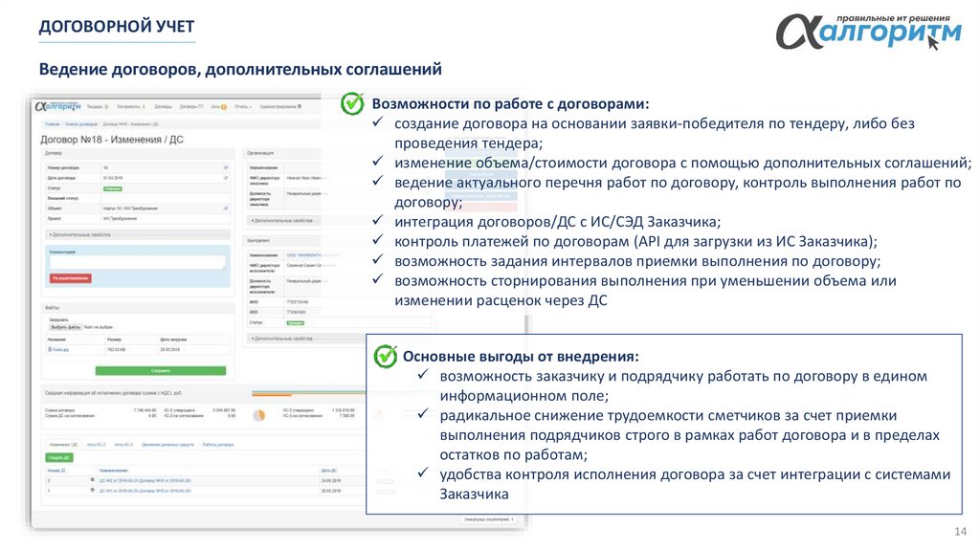980x549 pixels.
Task: Click the bullet about контроль платежей по договорам
Action: point(635,241)
